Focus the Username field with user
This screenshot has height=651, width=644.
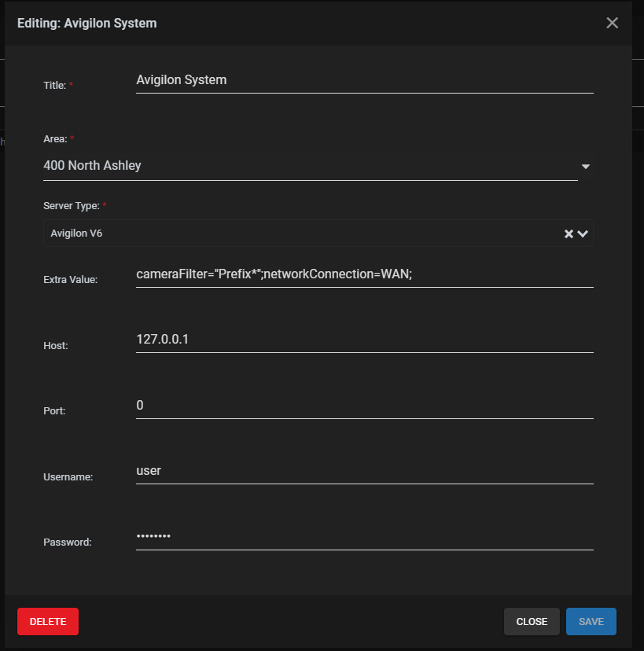(365, 471)
